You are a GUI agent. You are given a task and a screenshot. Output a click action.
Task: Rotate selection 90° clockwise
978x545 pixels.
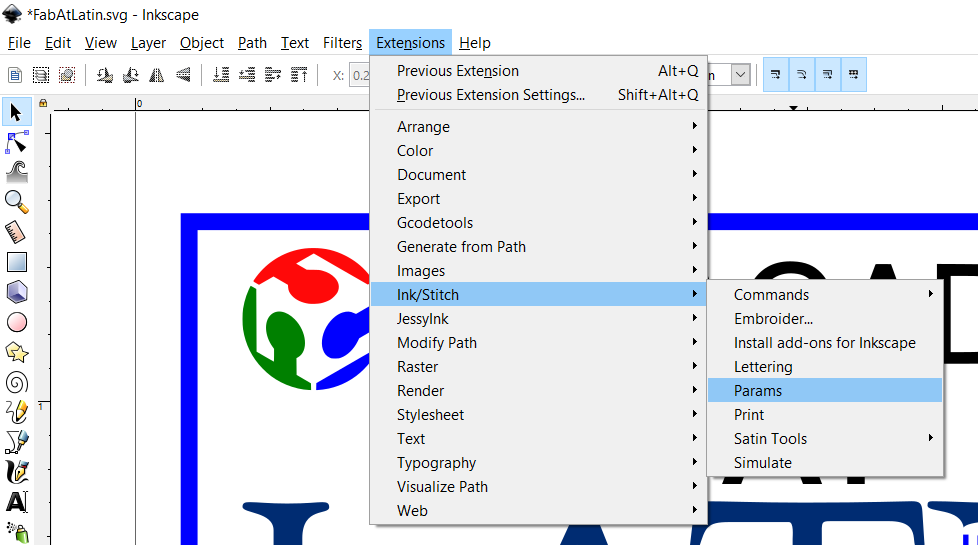pyautogui.click(x=131, y=75)
